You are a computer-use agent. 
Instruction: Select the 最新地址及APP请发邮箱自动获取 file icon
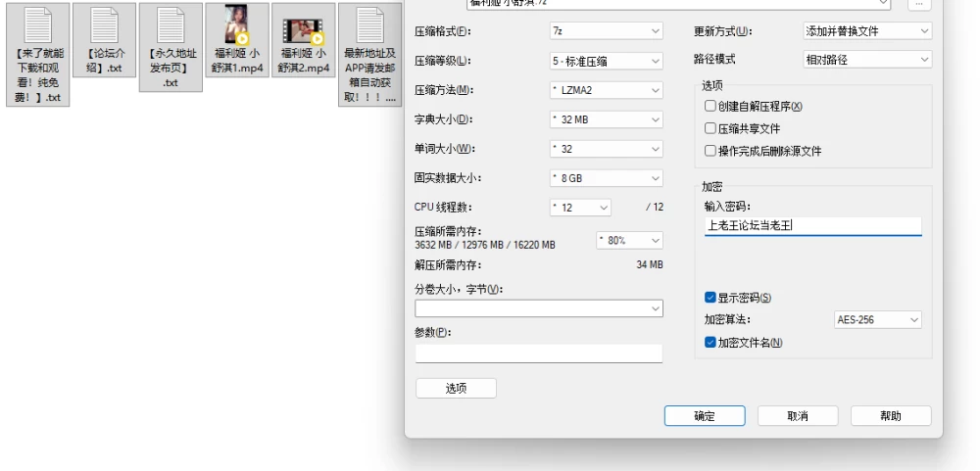370,25
